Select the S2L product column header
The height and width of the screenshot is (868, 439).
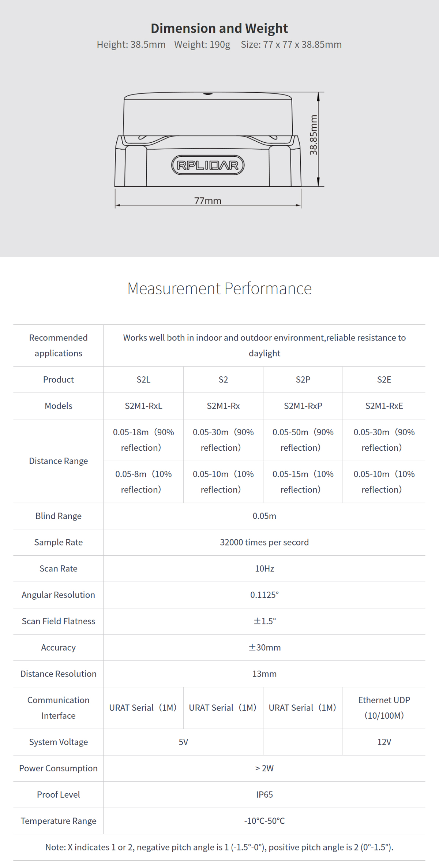(x=143, y=380)
